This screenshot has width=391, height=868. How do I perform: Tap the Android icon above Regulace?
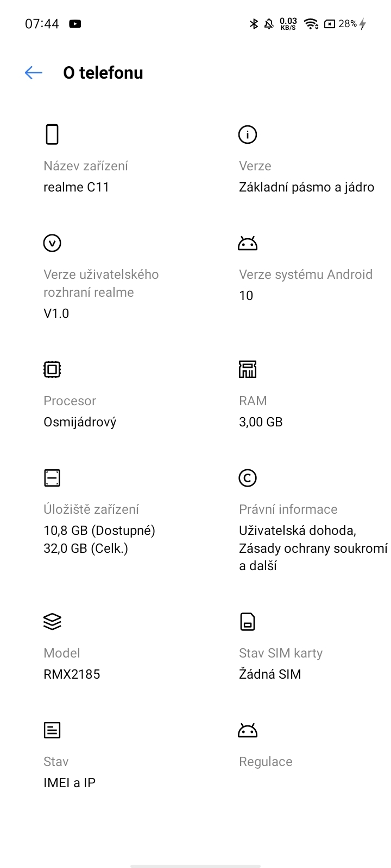pyautogui.click(x=247, y=730)
